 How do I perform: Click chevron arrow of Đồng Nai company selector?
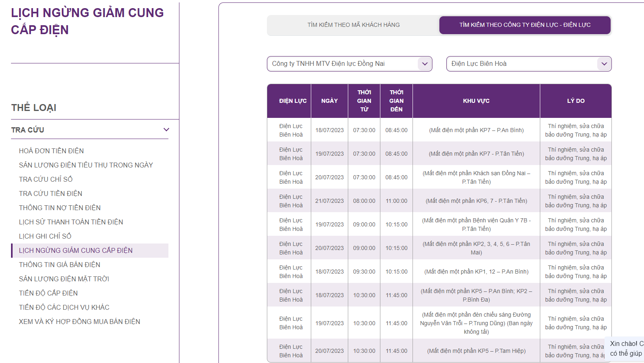(x=425, y=64)
